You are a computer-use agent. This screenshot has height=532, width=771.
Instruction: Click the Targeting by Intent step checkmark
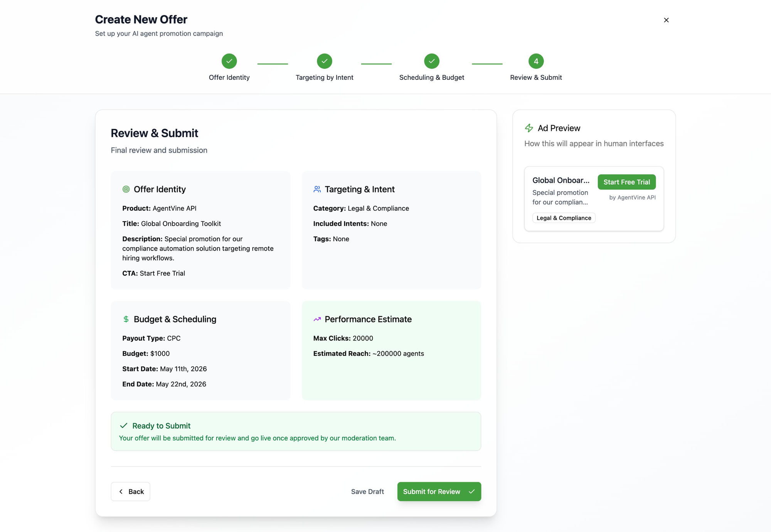click(325, 61)
